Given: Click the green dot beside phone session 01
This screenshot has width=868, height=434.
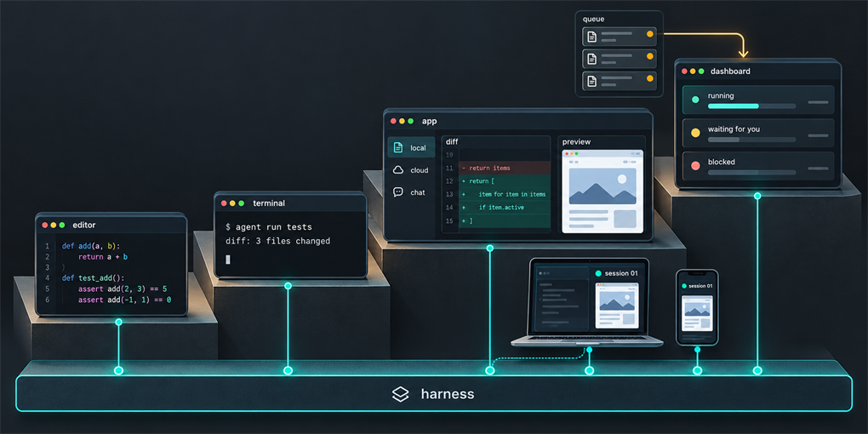Looking at the screenshot, I should point(684,286).
